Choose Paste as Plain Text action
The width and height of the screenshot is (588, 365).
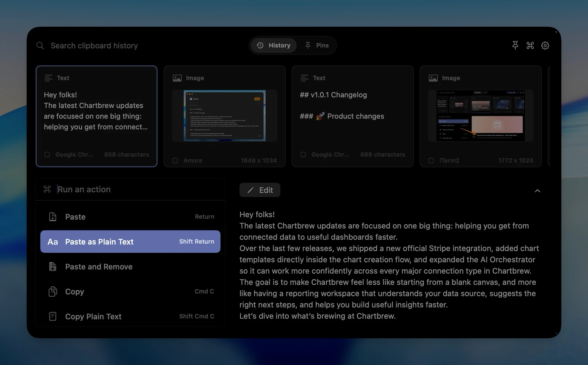tap(130, 242)
